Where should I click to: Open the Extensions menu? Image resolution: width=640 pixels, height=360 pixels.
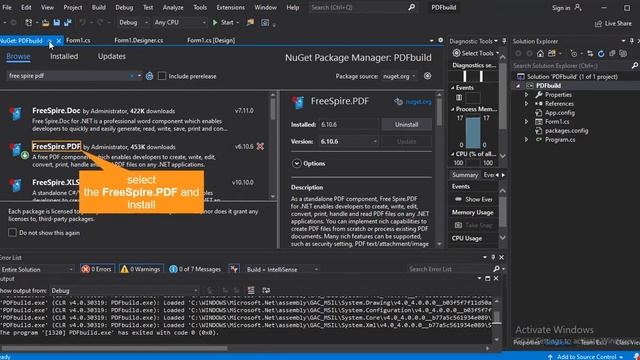click(230, 7)
